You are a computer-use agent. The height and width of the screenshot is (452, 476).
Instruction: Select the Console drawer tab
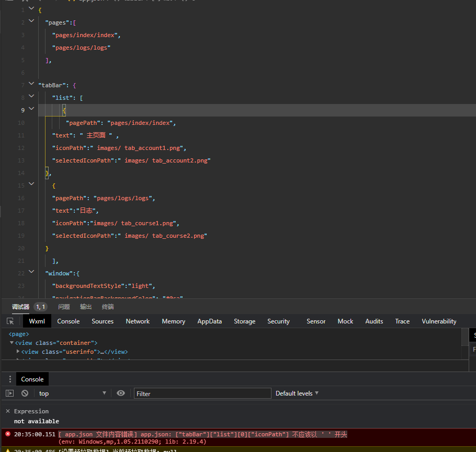(x=32, y=379)
